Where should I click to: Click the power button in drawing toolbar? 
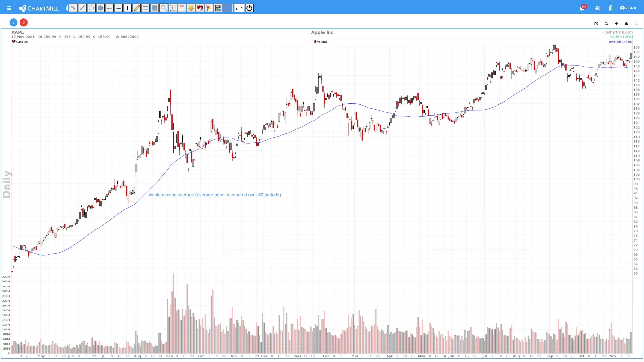249,8
